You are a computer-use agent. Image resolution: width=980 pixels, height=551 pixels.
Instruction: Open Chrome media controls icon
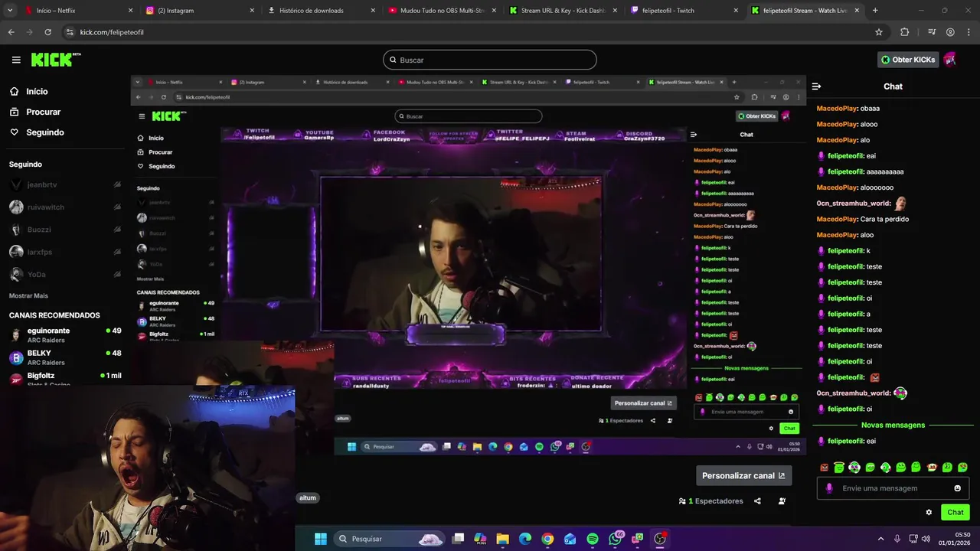pos(932,32)
